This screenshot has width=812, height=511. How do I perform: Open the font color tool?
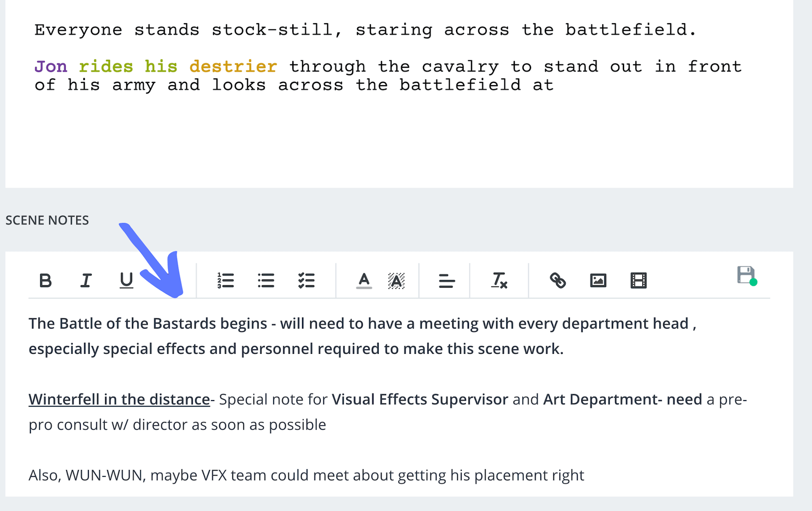tap(365, 280)
